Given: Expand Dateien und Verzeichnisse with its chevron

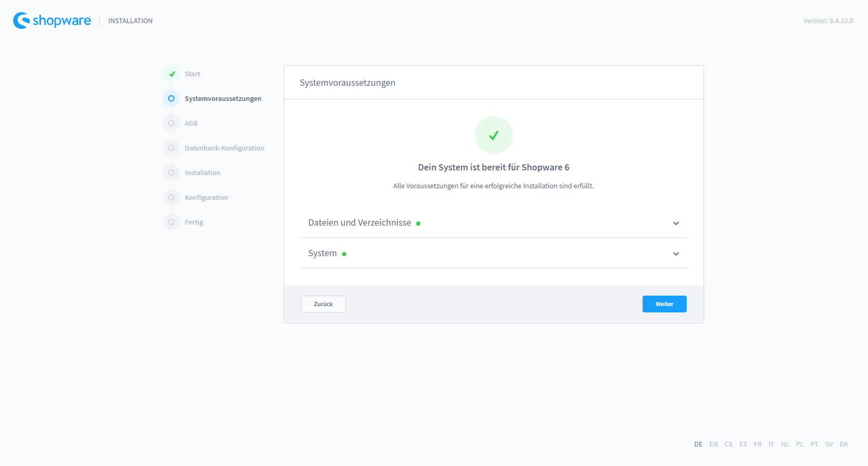Looking at the screenshot, I should tap(676, 224).
